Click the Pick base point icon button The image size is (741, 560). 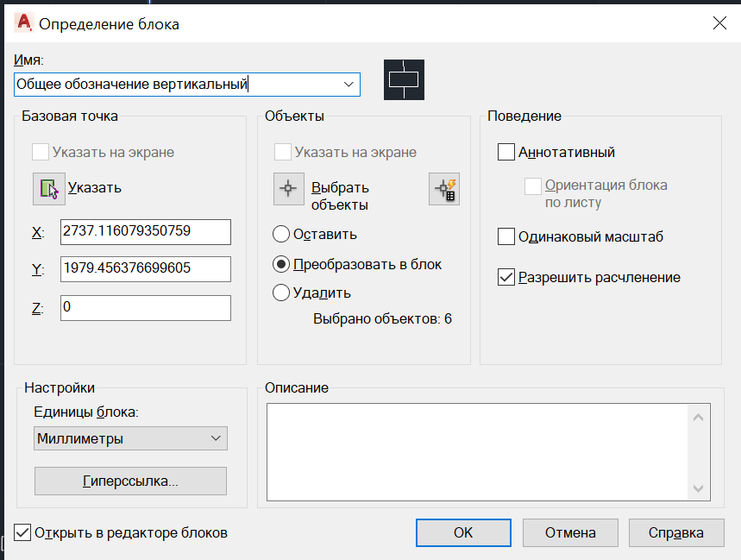[49, 189]
